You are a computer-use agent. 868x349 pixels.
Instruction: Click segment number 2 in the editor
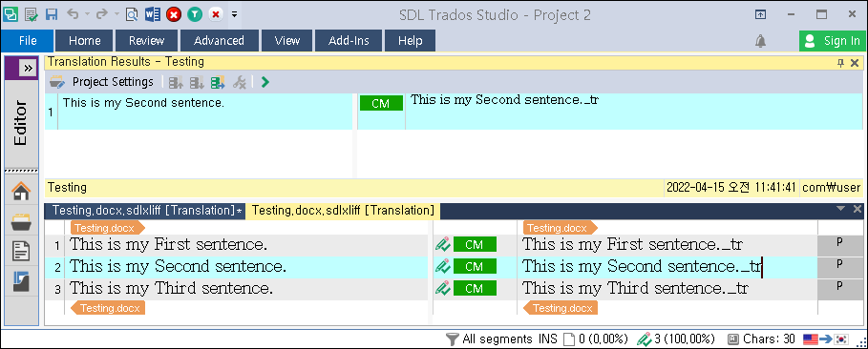[x=57, y=267]
